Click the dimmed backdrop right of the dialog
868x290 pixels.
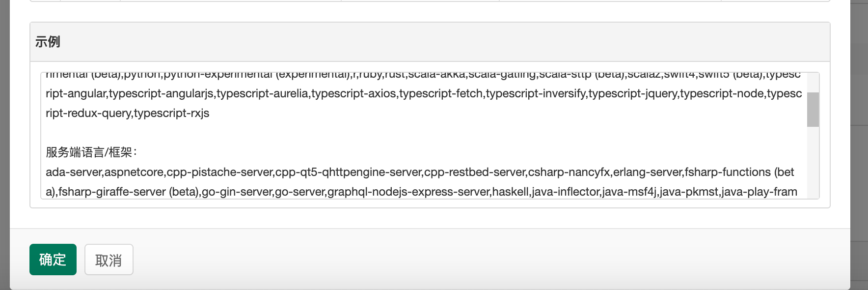[x=859, y=147]
